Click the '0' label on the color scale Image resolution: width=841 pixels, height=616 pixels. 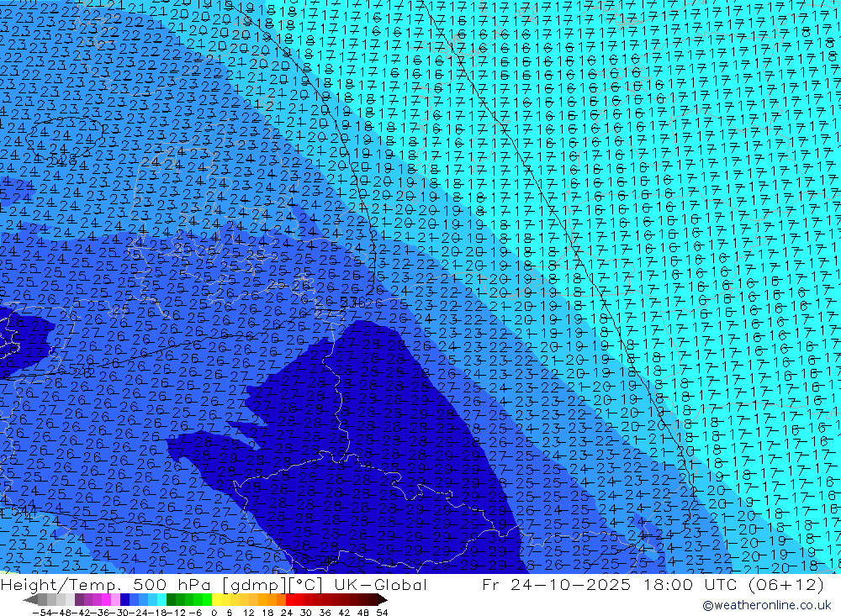pyautogui.click(x=214, y=613)
